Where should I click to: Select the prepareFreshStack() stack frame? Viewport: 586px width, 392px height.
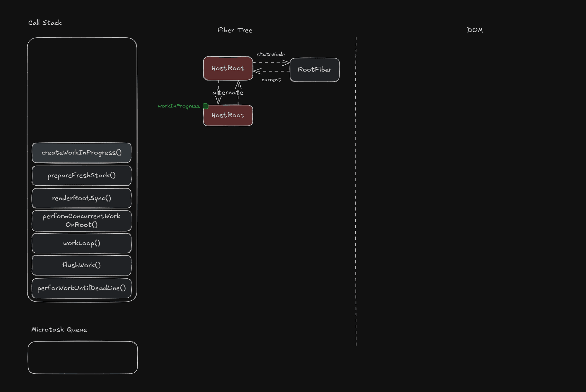(x=82, y=176)
